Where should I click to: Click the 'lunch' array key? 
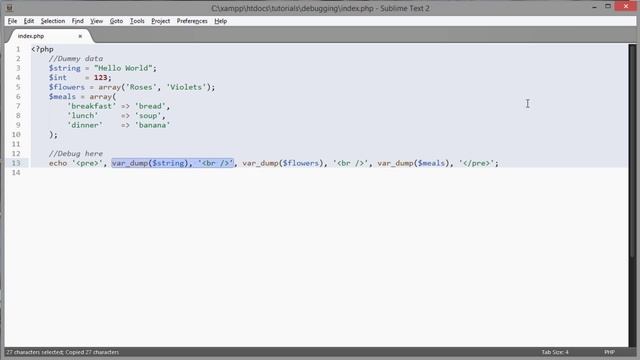[82, 116]
